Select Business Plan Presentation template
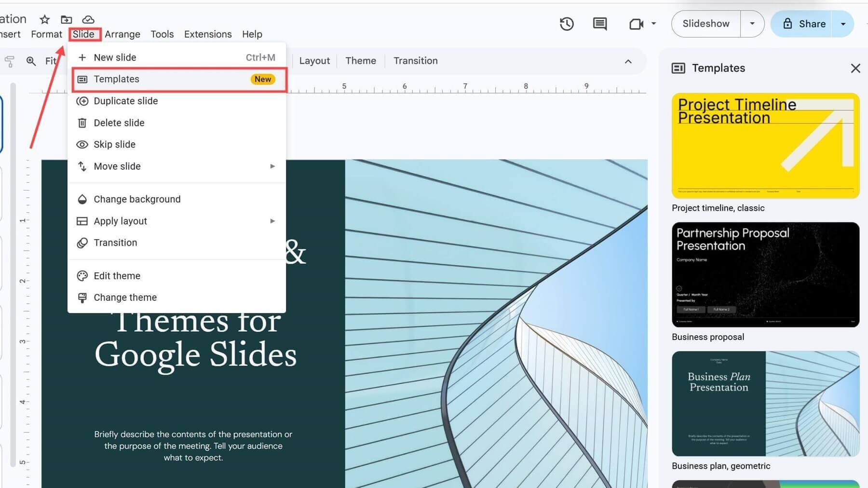Viewport: 868px width, 488px height. (766, 404)
